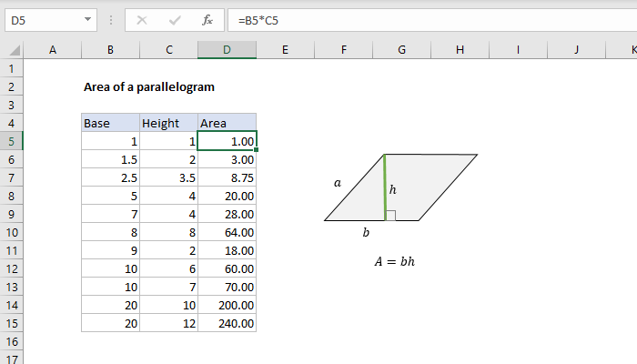Select row 3 header
Image resolution: width=637 pixels, height=364 pixels.
(11, 106)
